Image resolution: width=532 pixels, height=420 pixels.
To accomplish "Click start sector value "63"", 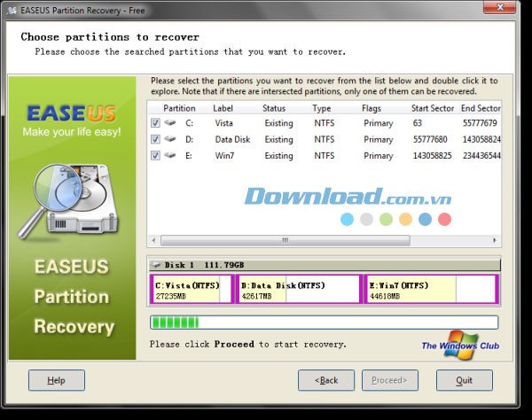I will tap(418, 122).
